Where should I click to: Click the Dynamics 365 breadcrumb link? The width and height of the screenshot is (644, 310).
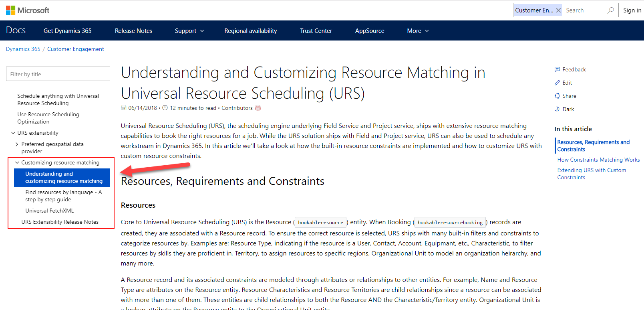[x=23, y=49]
